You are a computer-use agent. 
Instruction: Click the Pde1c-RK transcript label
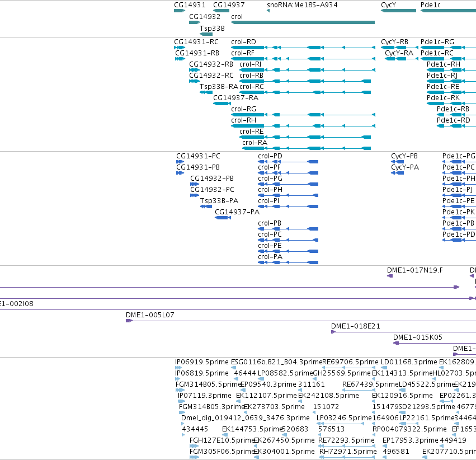click(443, 98)
